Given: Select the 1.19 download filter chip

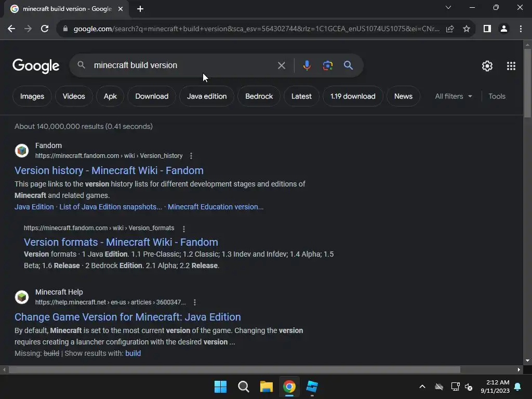Looking at the screenshot, I should point(353,96).
